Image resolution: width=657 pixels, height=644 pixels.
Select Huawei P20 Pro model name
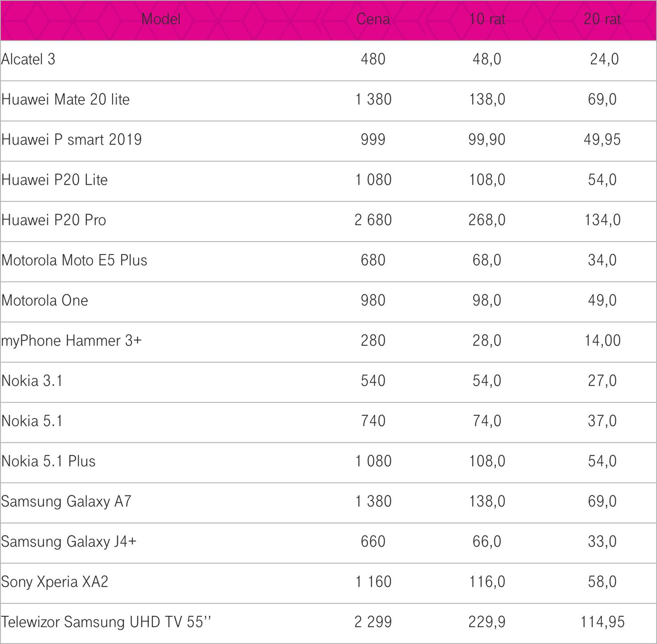click(54, 220)
